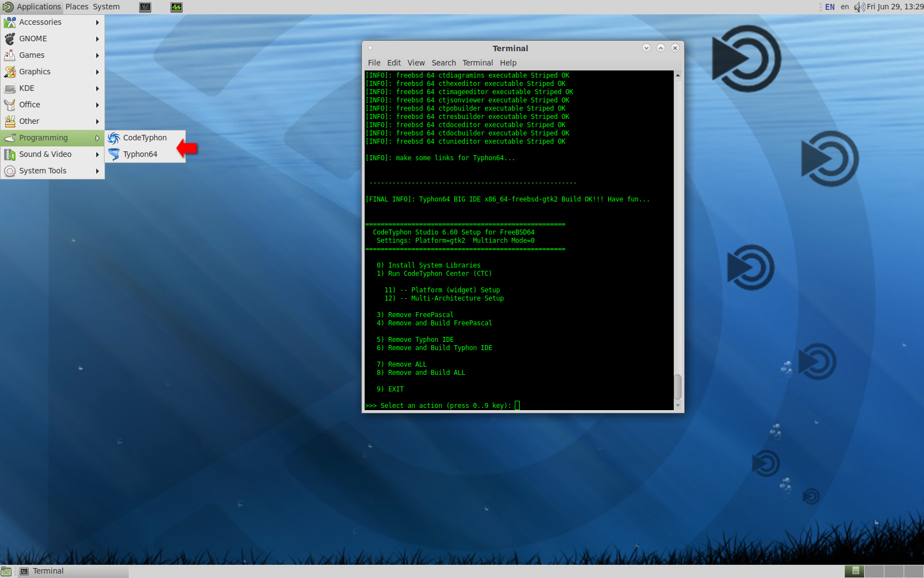Click the EN keyboard layout indicator
This screenshot has height=578, width=924.
(830, 7)
